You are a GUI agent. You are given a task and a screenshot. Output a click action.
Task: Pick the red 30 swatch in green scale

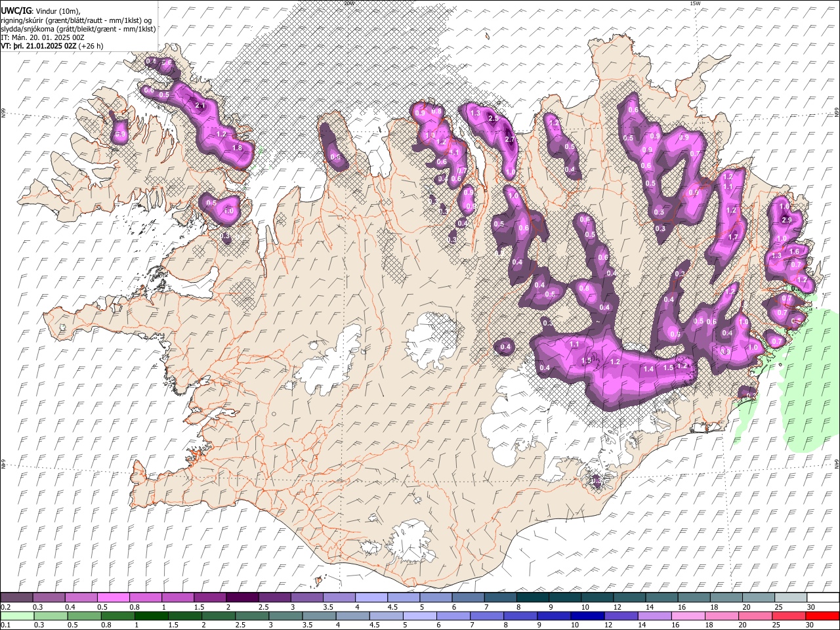(823, 616)
